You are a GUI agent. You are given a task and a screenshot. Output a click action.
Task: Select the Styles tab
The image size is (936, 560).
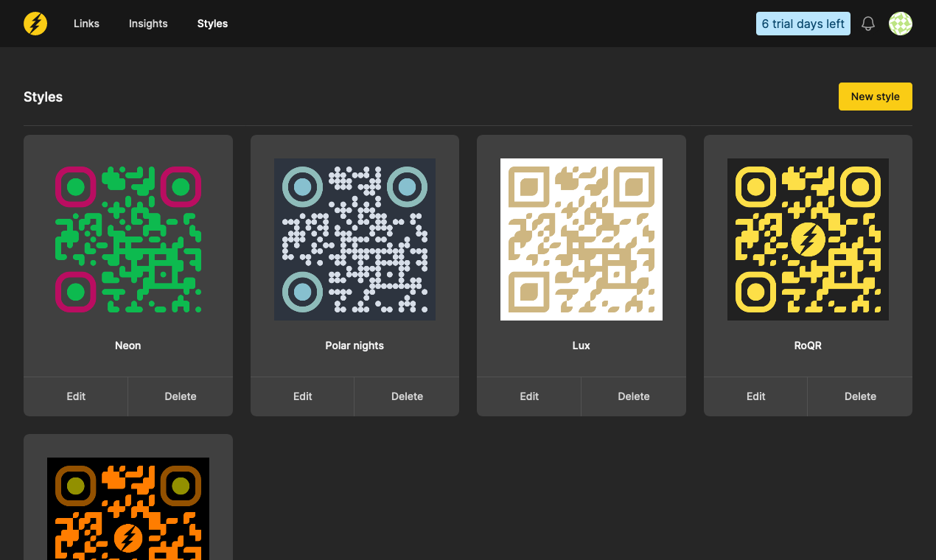(x=212, y=24)
